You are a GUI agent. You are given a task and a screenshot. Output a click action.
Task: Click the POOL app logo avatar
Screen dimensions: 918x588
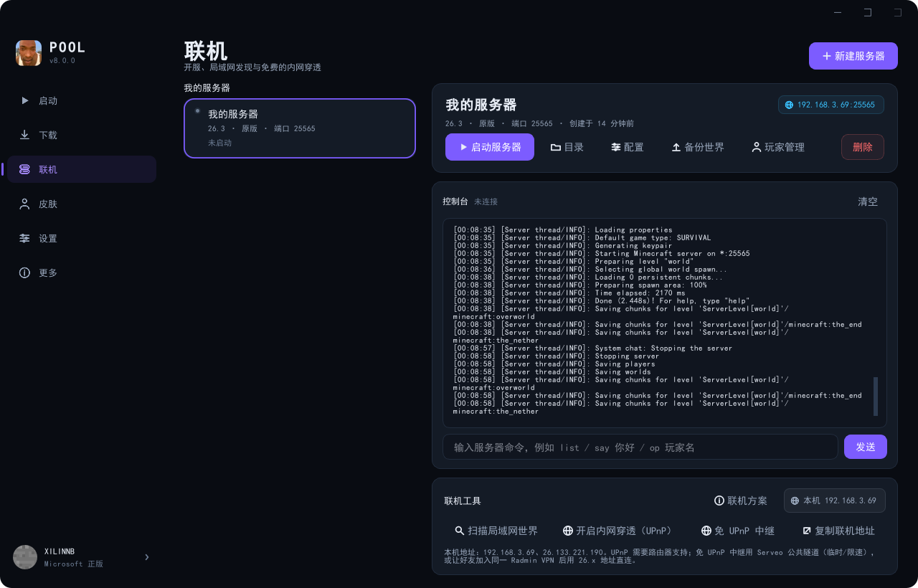[x=29, y=53]
